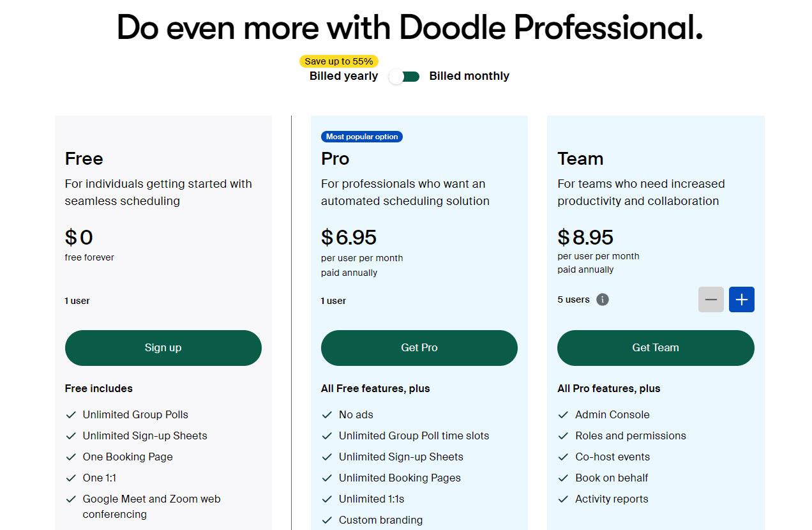Image resolution: width=812 pixels, height=530 pixels.
Task: Click the Get Team button
Action: click(656, 347)
